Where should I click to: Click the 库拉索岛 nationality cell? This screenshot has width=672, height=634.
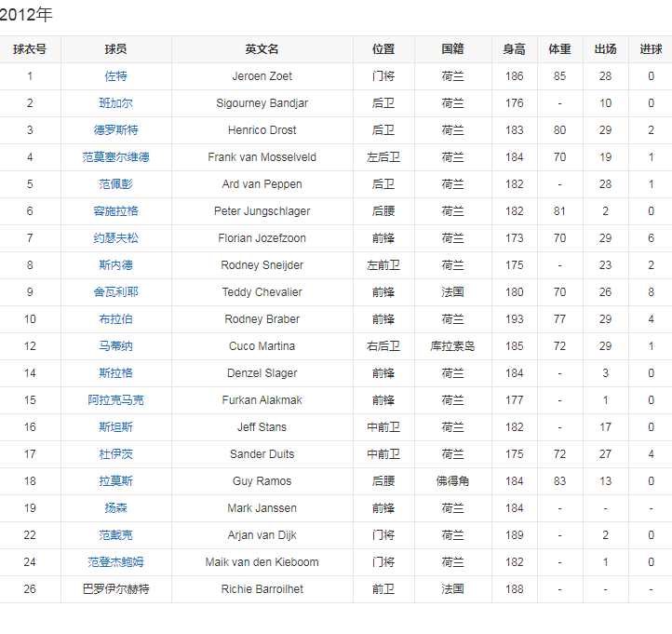(452, 346)
